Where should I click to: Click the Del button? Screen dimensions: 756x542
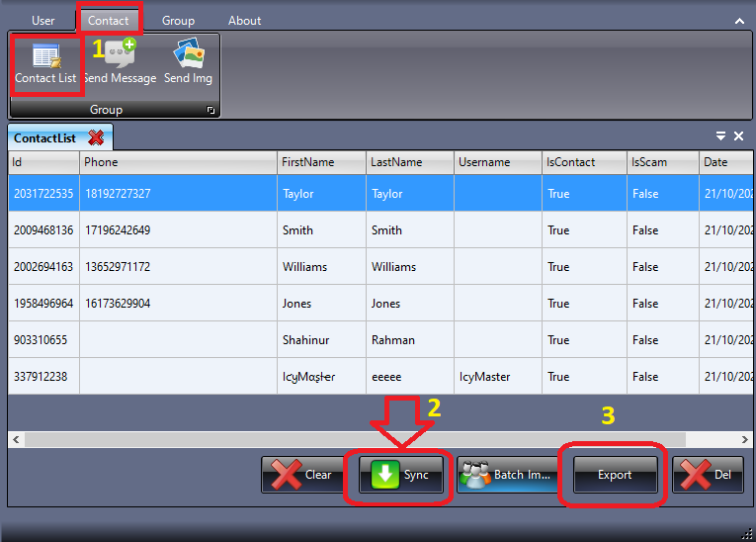(708, 475)
